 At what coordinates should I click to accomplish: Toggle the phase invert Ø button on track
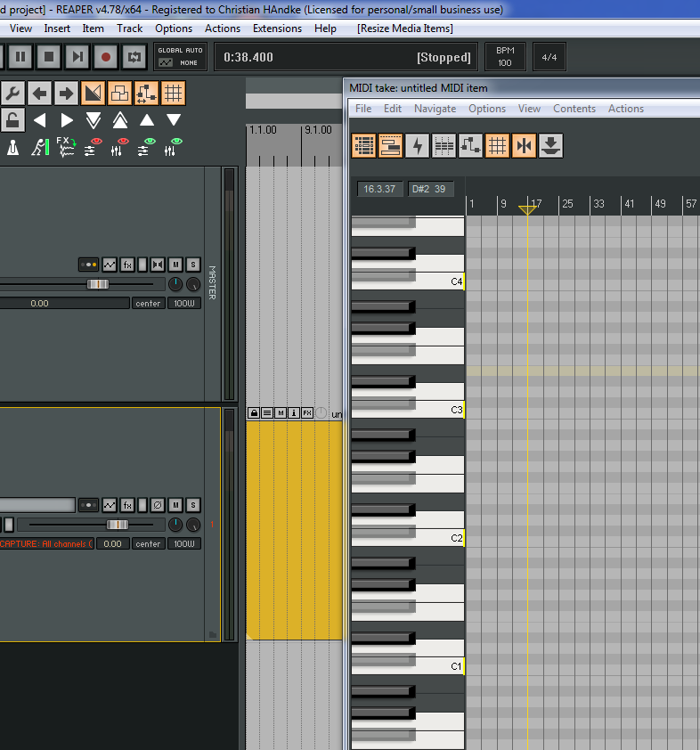158,505
